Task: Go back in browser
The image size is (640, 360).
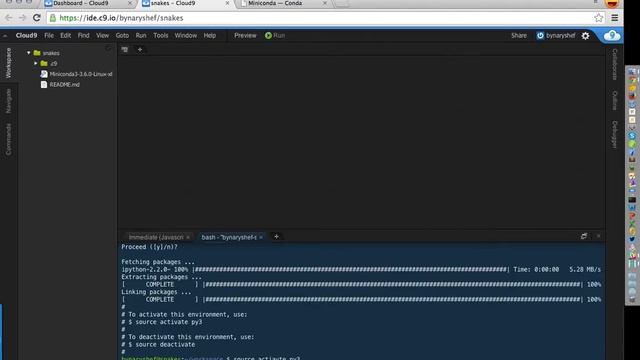Action: (x=9, y=18)
